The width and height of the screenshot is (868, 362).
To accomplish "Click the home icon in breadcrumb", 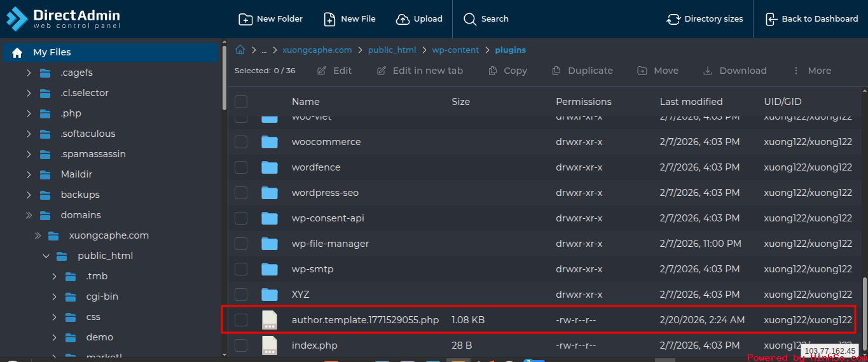I will pos(240,50).
